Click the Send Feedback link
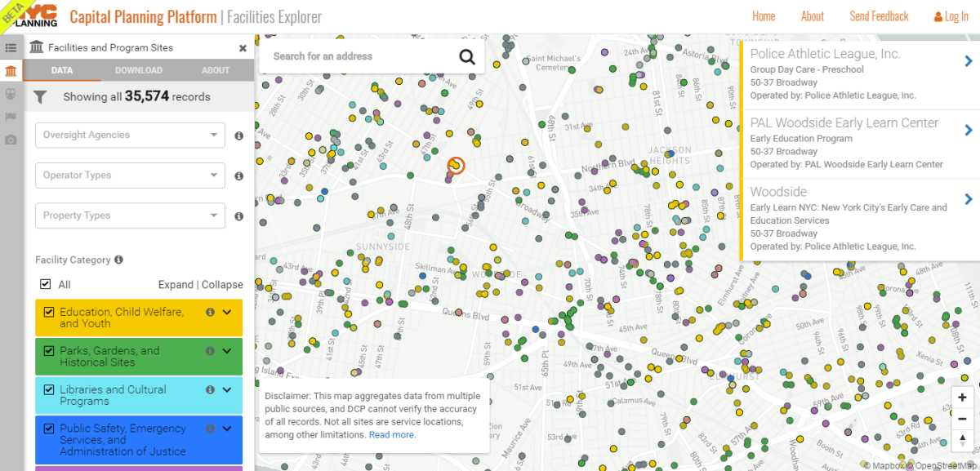This screenshot has height=471, width=980. [x=879, y=16]
